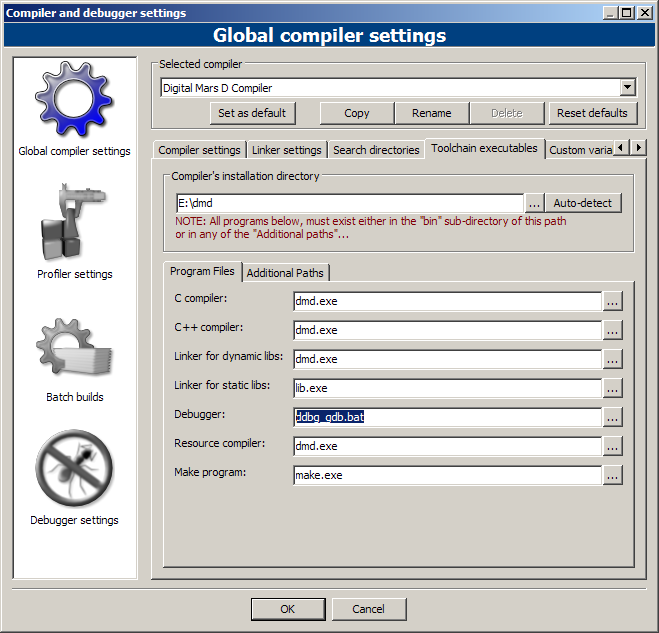Open Debugger settings bug icon
Screen dimensions: 659x633
74,468
